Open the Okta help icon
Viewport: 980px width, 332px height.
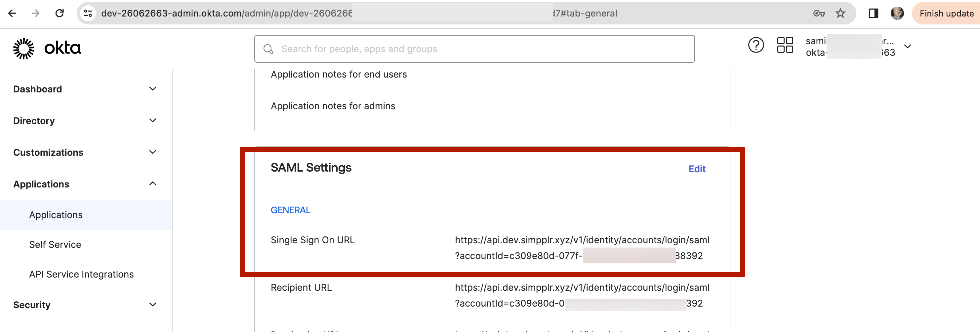click(x=756, y=45)
